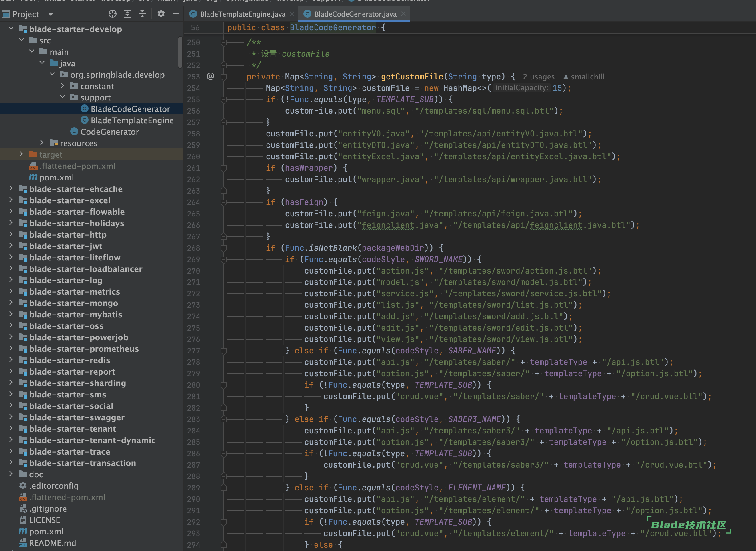
Task: Select blade-starter-loadbalancer module
Action: tap(86, 269)
